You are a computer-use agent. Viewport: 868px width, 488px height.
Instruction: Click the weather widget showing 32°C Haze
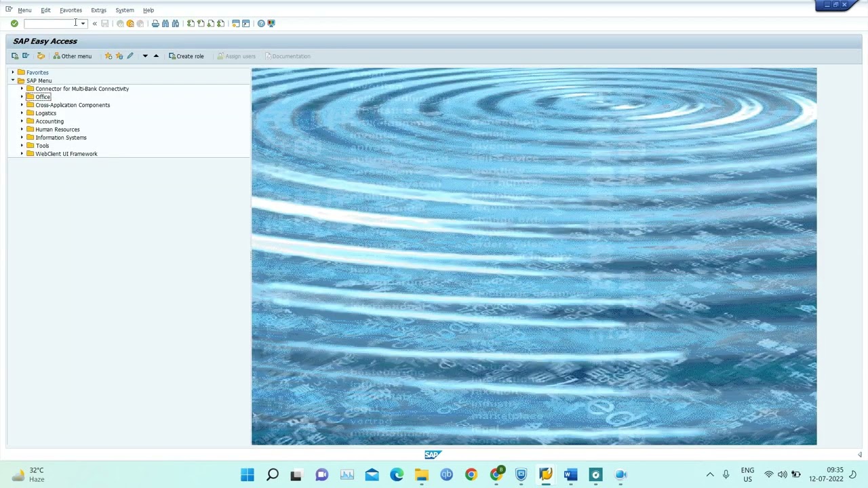[x=27, y=475]
